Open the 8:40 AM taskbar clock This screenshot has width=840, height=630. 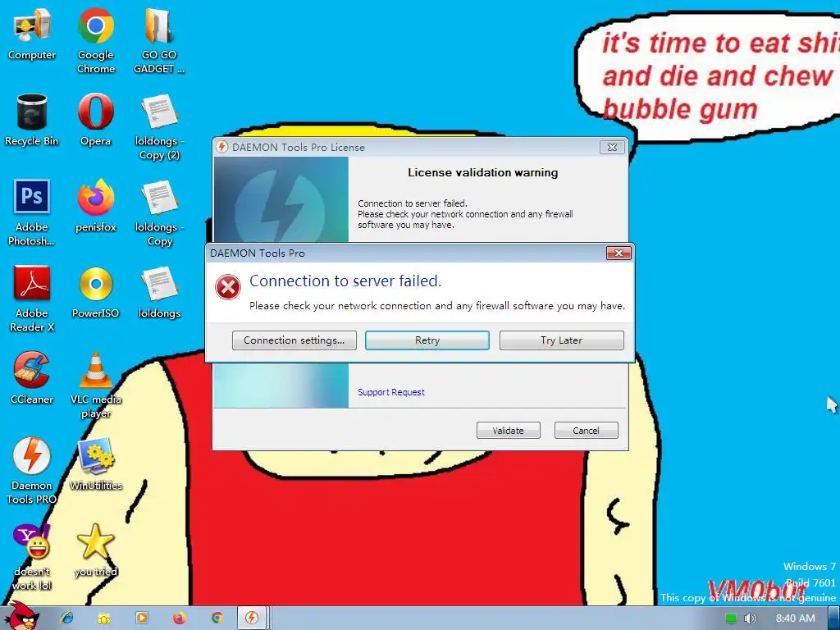pos(796,619)
